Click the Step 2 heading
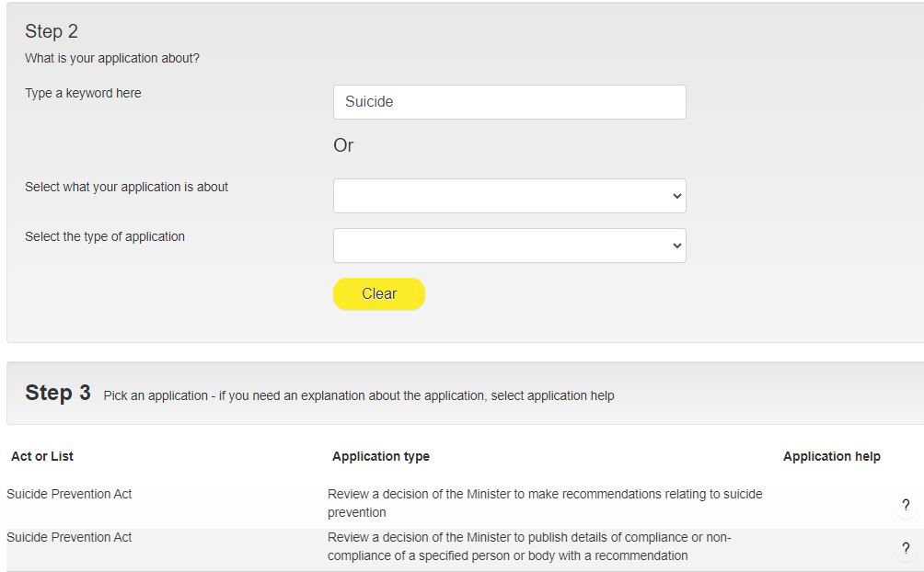 point(52,31)
